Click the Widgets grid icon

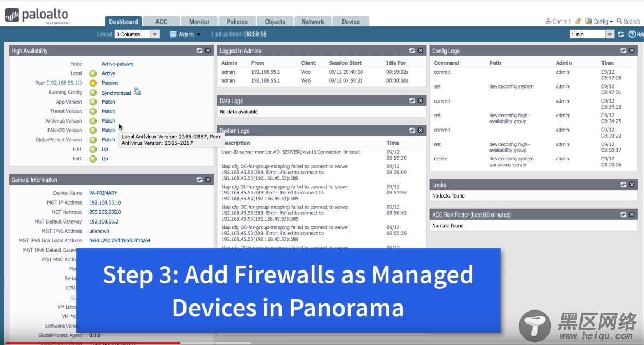173,35
